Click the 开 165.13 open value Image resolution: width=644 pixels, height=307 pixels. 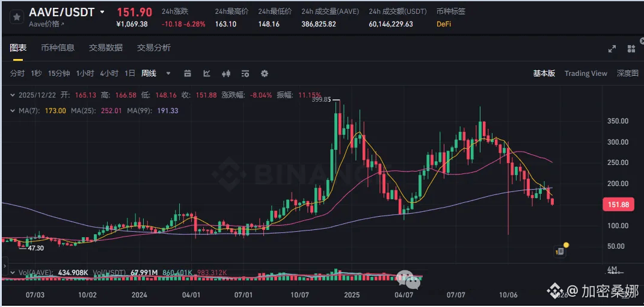tap(85, 95)
